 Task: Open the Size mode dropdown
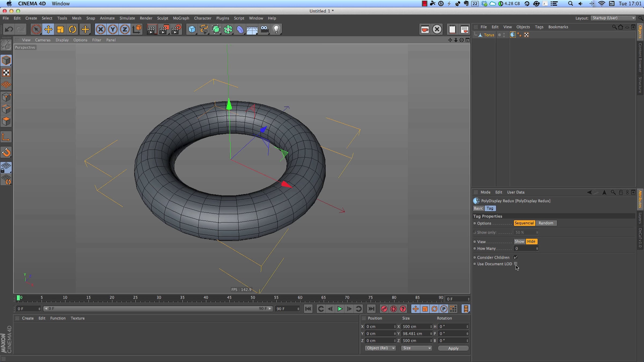[416, 348]
